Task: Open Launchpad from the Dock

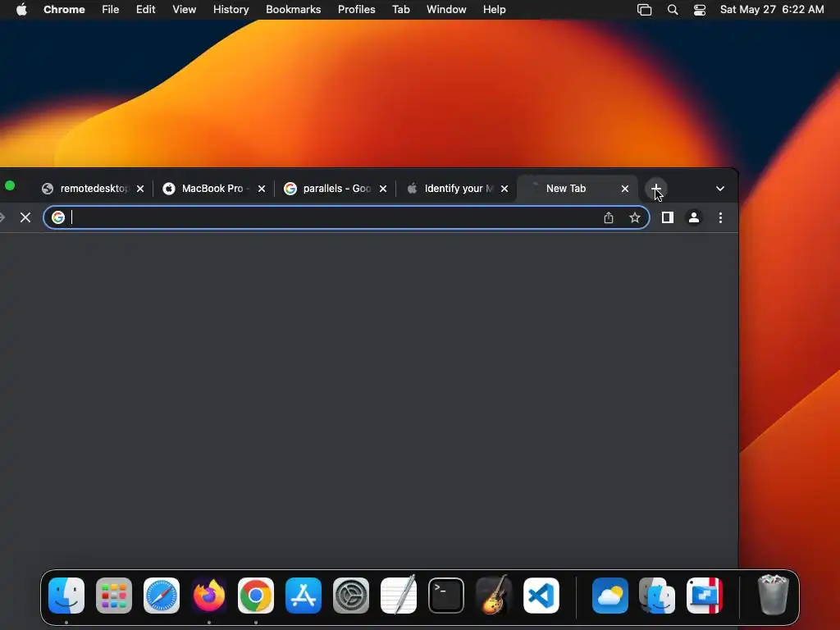Action: [x=113, y=596]
